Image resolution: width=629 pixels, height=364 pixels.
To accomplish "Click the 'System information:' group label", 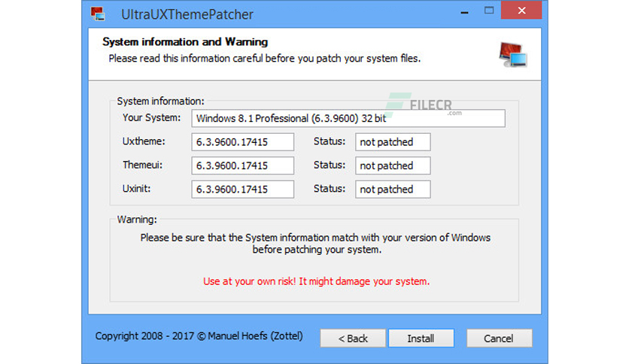I will coord(160,102).
